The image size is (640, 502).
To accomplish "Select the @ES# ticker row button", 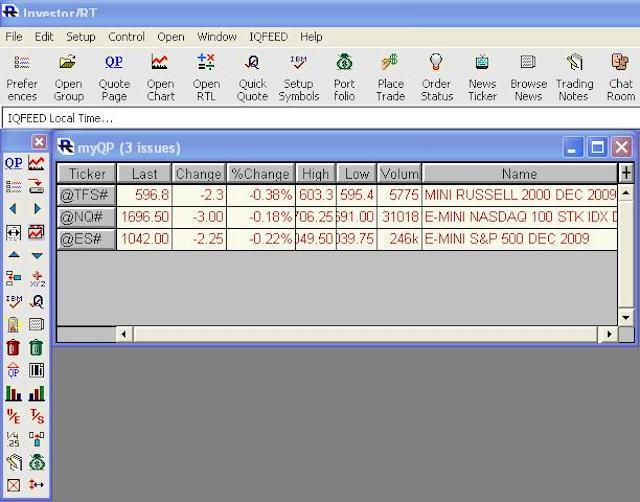I will (x=87, y=239).
